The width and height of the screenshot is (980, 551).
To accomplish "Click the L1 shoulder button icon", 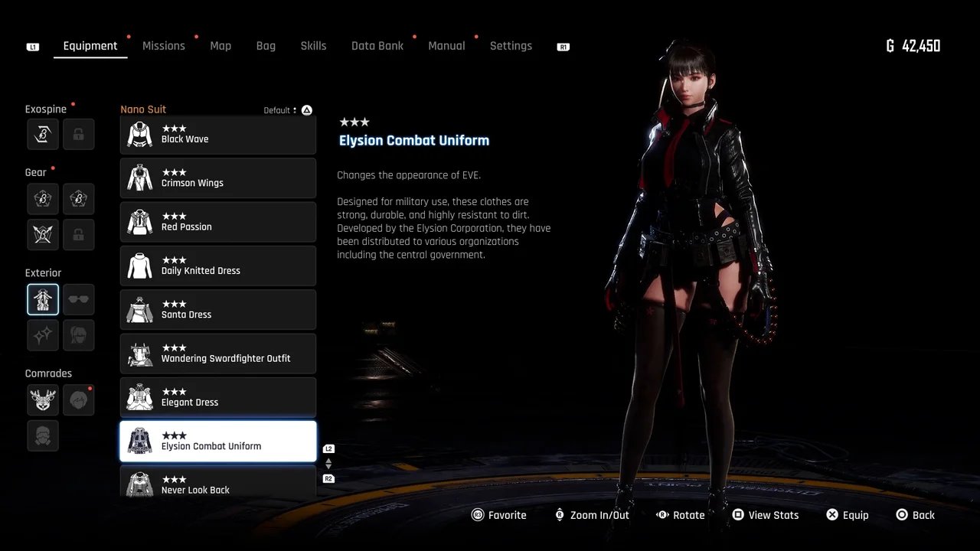I will point(33,47).
